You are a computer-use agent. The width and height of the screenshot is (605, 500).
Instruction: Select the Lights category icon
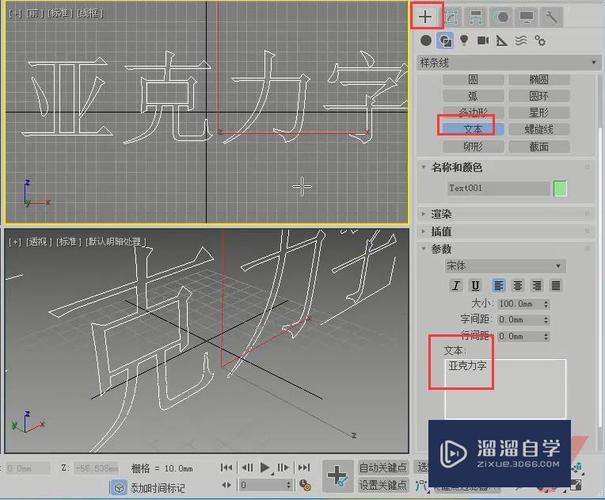point(464,40)
